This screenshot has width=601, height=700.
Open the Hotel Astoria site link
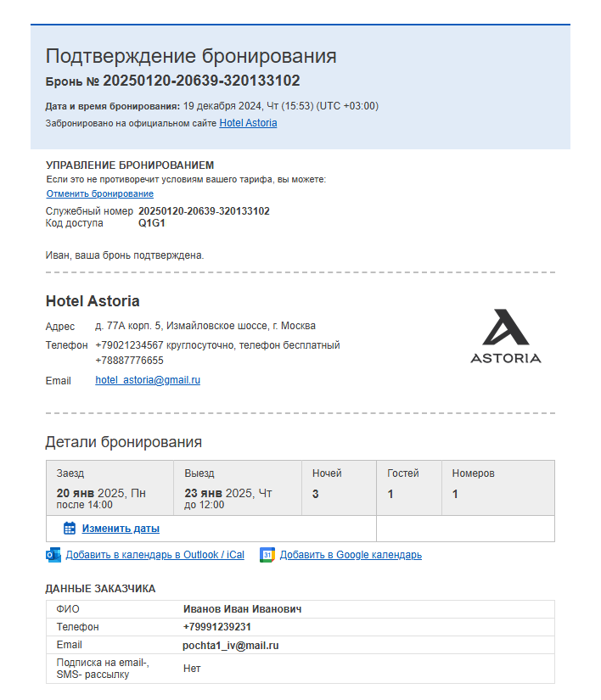pos(248,123)
